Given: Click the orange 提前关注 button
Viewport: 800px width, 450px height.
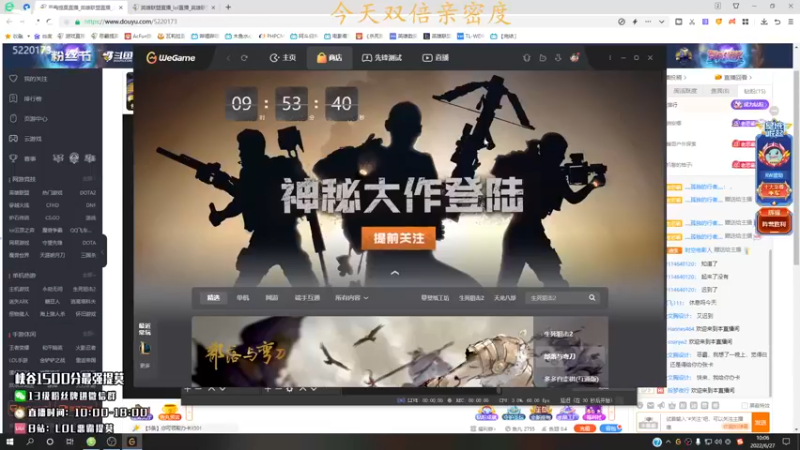Looking at the screenshot, I should pyautogui.click(x=398, y=238).
